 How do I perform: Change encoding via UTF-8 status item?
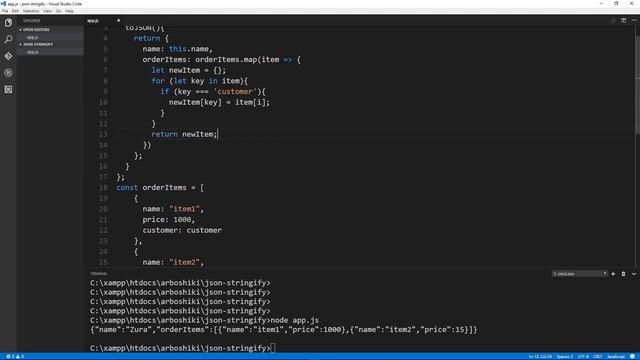point(583,357)
